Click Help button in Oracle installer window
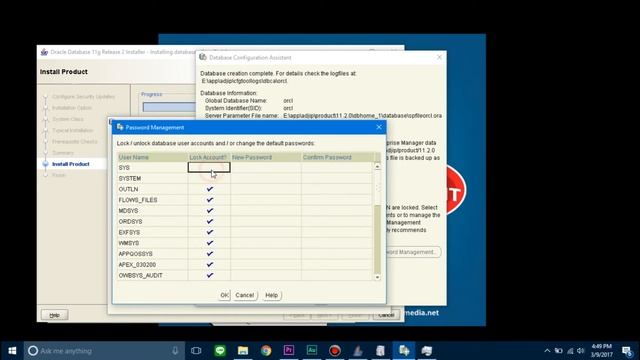This screenshot has height=360, width=640. (x=54, y=315)
